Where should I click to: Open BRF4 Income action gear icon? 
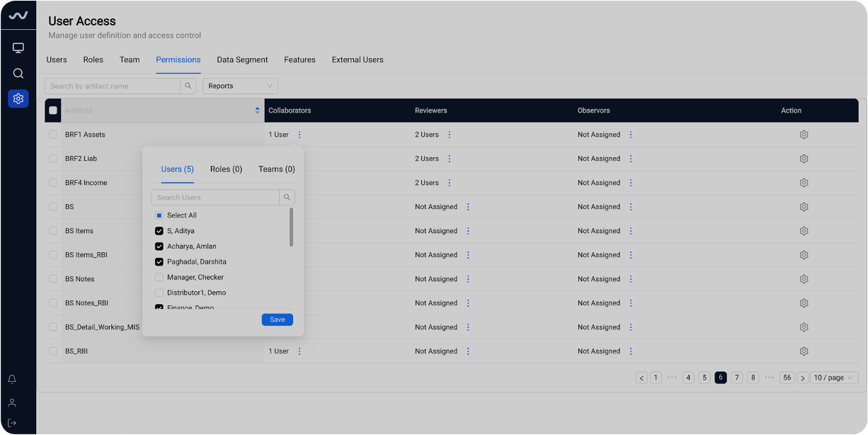tap(804, 183)
